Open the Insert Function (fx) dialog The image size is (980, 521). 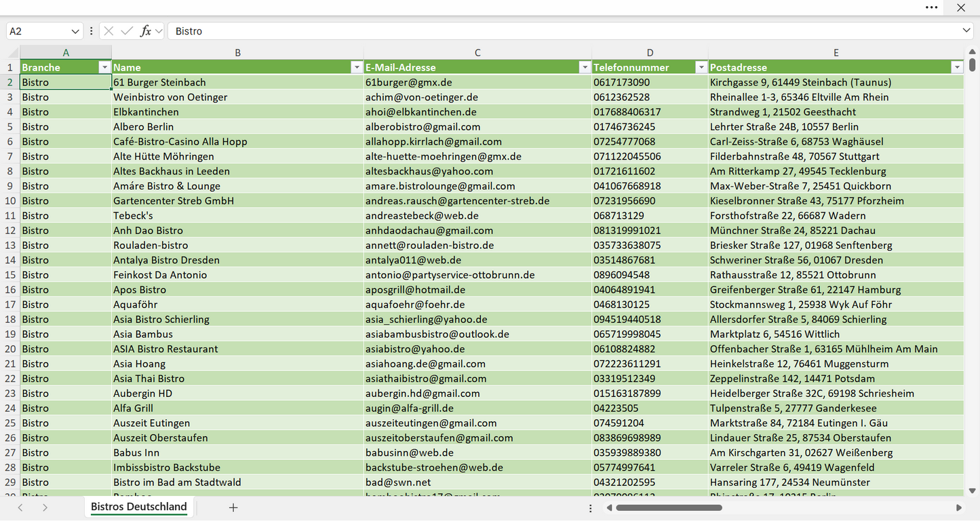pos(145,31)
